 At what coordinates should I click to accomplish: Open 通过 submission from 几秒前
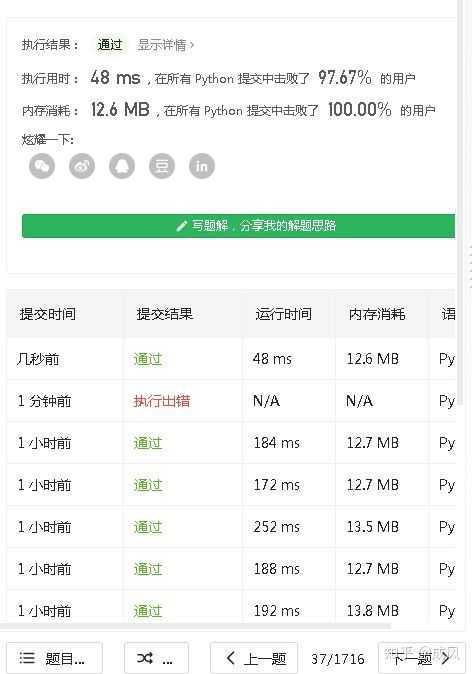click(147, 359)
